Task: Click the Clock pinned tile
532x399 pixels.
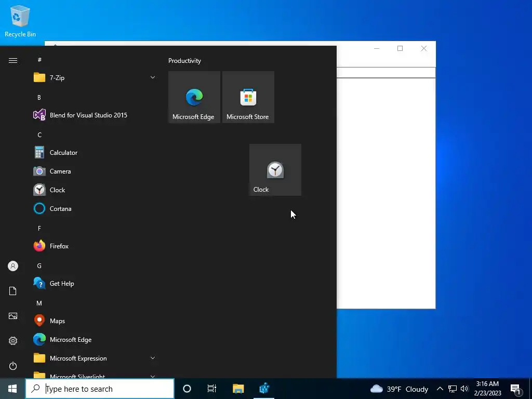Action: pyautogui.click(x=275, y=170)
